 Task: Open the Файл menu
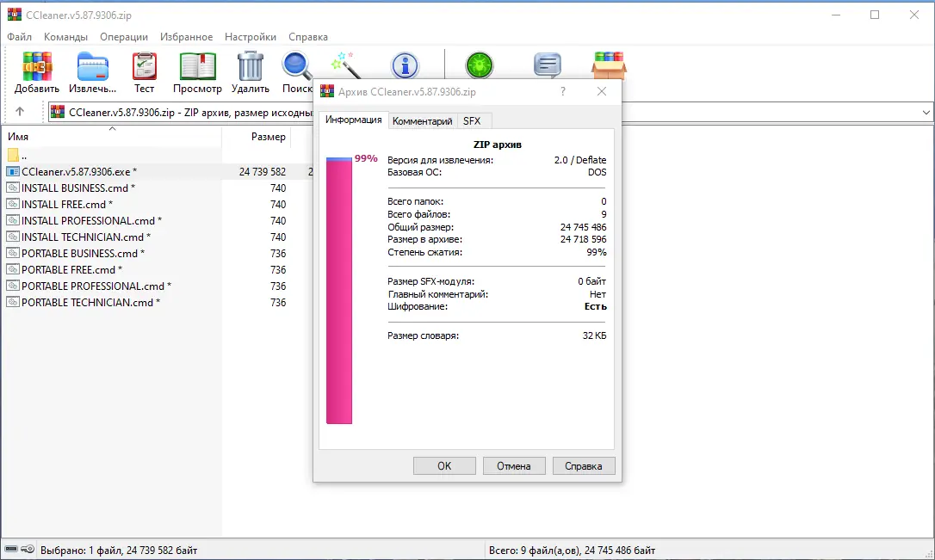click(20, 37)
